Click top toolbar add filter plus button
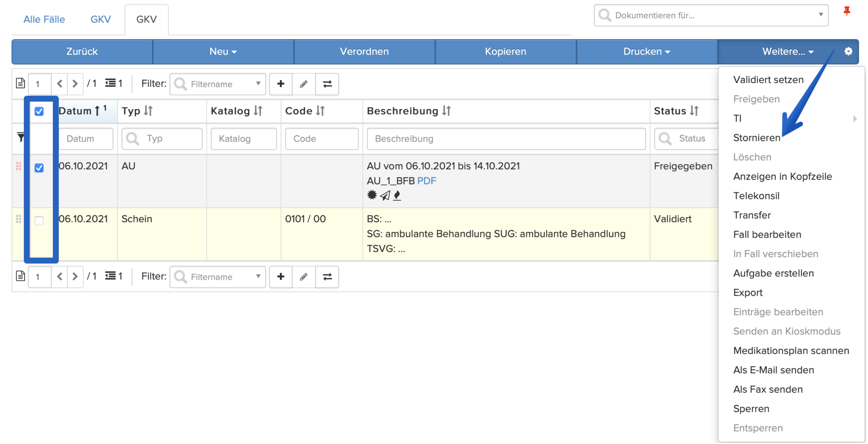Viewport: 868px width, 444px height. click(x=281, y=84)
